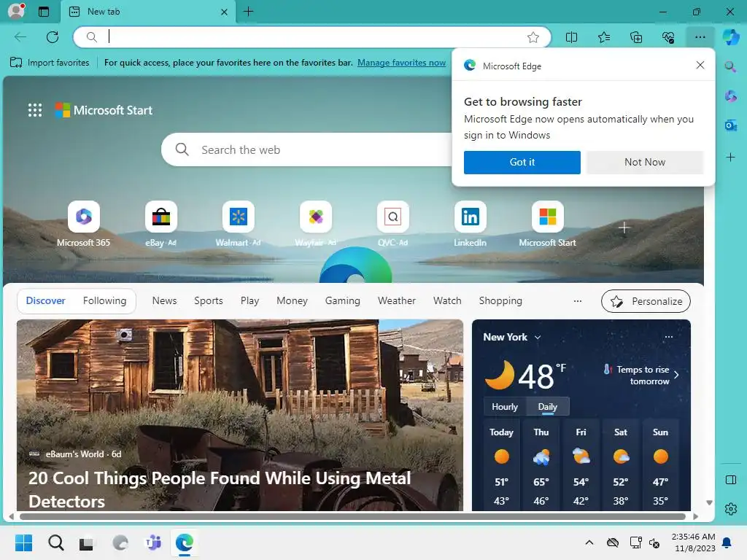Open the Weather category
Viewport: 747px width, 560px height.
397,301
